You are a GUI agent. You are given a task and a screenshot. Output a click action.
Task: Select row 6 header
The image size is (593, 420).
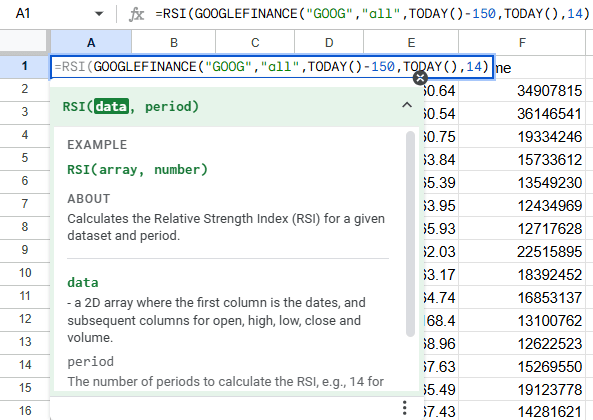(25, 181)
